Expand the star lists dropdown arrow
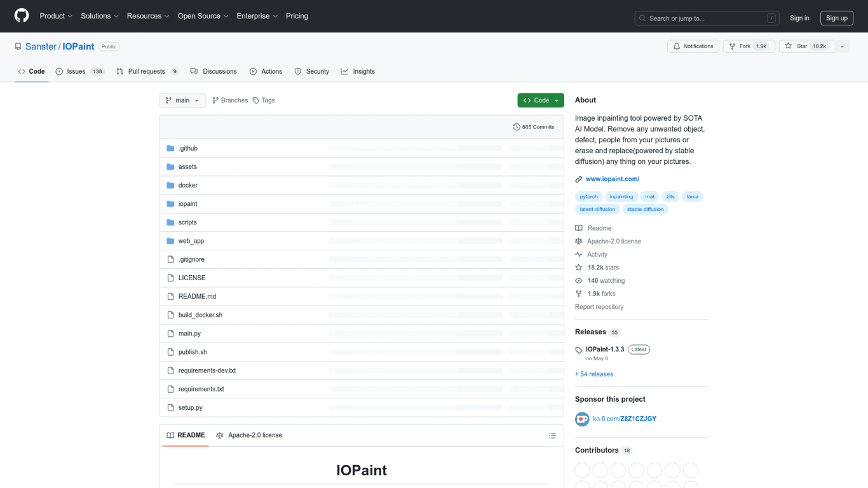Image resolution: width=868 pixels, height=488 pixels. click(x=842, y=46)
